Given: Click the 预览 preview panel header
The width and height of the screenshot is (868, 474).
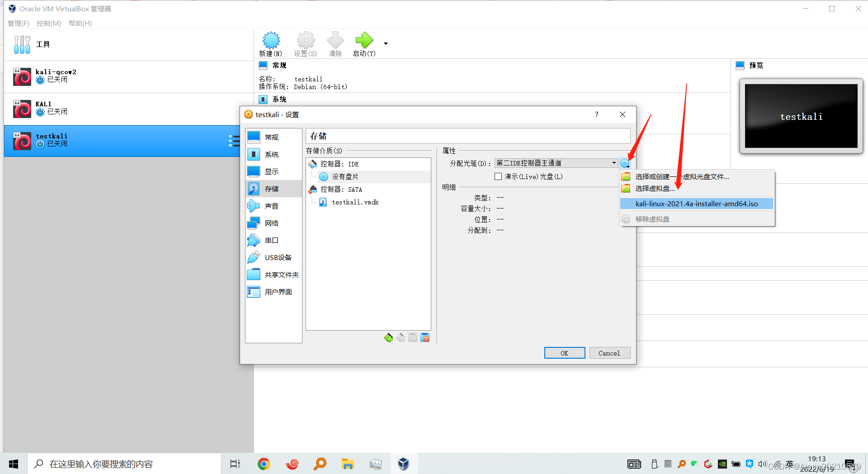Looking at the screenshot, I should point(750,65).
